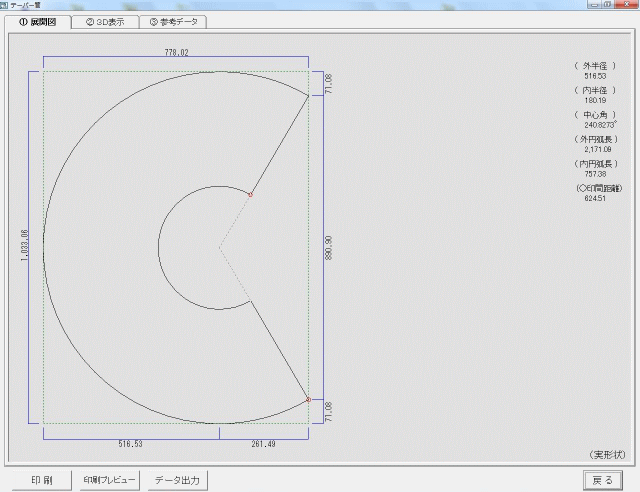Click the app icon in the title bar
Image resolution: width=640 pixels, height=492 pixels.
(x=4, y=5)
